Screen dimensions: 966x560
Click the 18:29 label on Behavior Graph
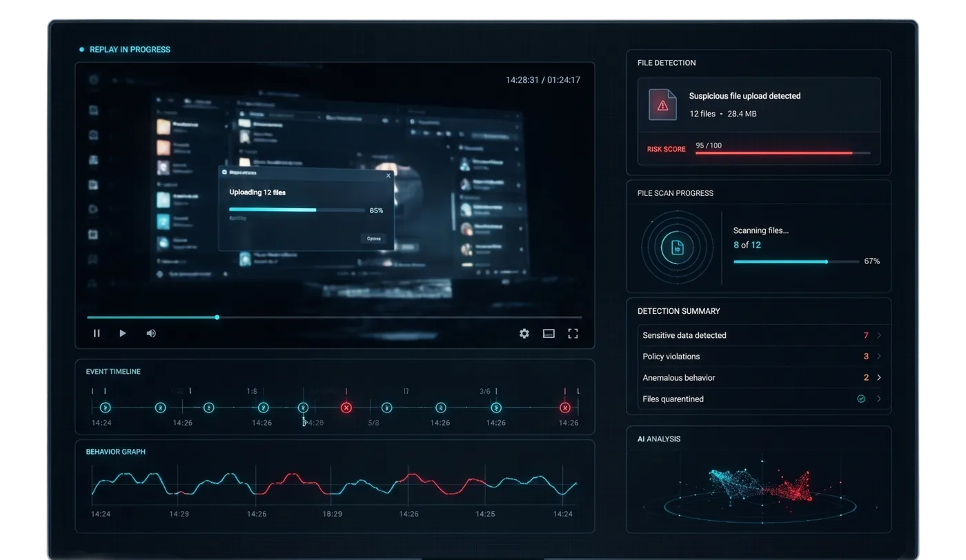point(333,514)
